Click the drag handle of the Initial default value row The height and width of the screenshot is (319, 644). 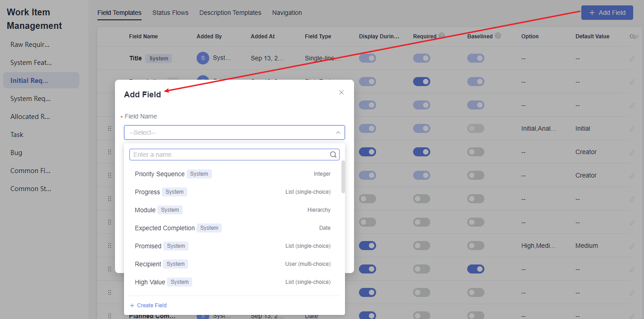(110, 128)
